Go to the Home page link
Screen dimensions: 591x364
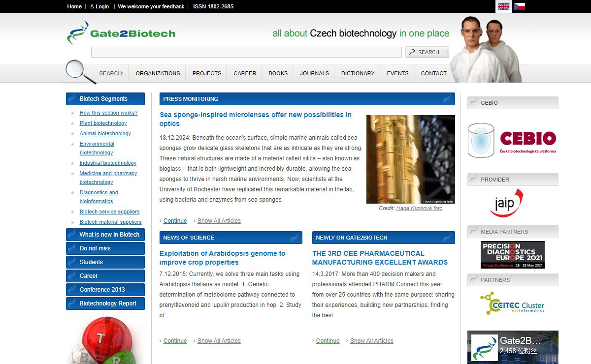(x=74, y=6)
